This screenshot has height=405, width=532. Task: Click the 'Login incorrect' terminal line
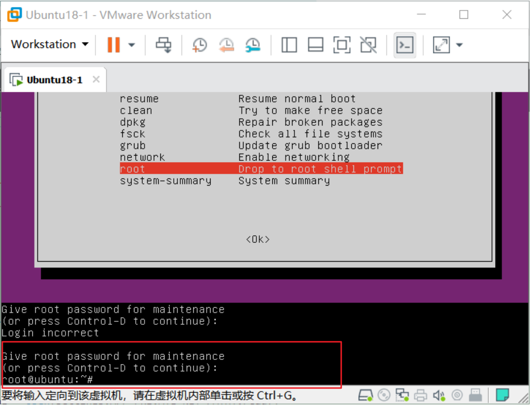(50, 333)
